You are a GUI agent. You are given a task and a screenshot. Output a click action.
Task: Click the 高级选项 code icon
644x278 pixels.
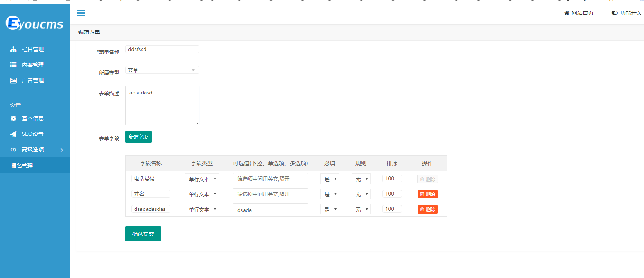click(x=13, y=150)
